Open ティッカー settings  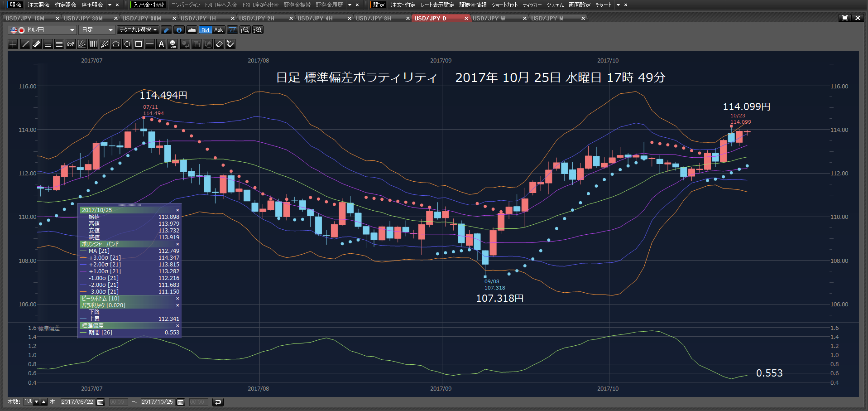point(532,5)
